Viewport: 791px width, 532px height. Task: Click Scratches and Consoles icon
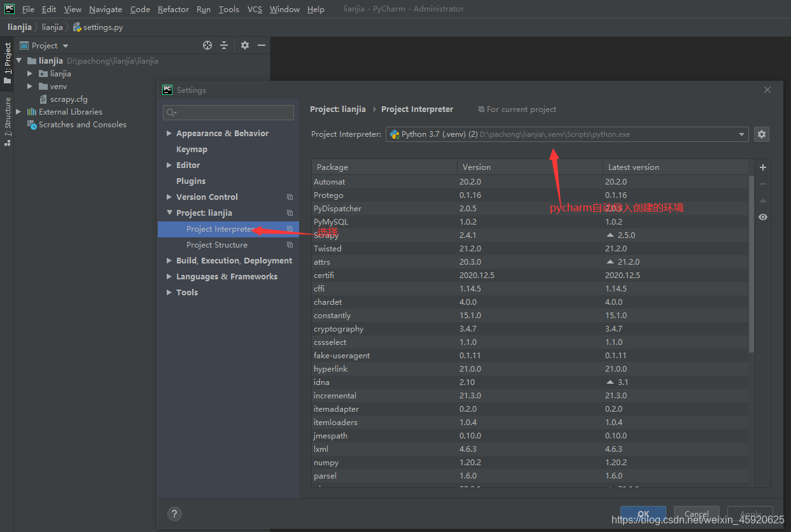31,125
